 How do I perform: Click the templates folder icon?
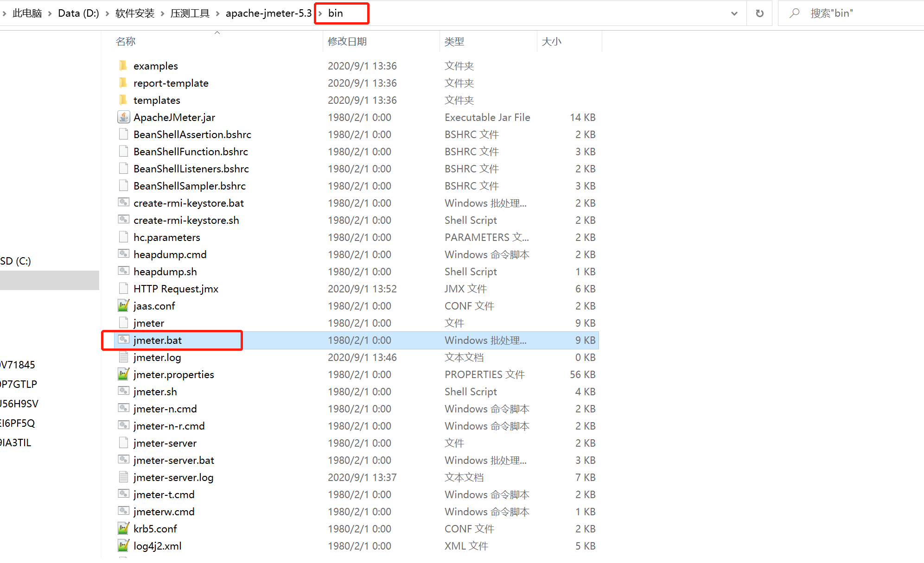[x=123, y=100]
